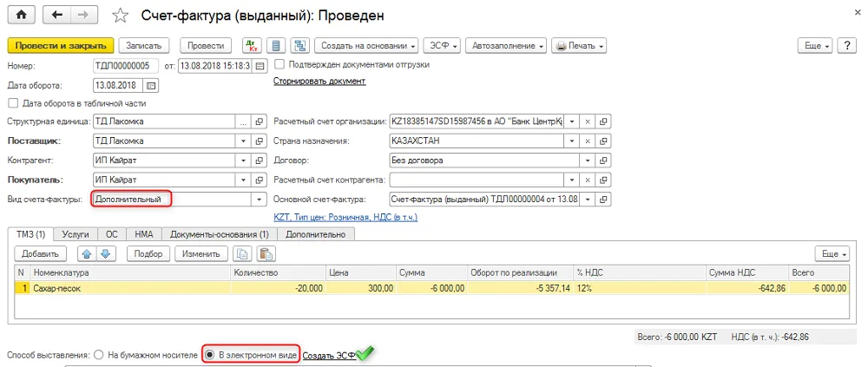Navigate back with the left arrow
Viewport: 868px width, 367px height.
pos(56,15)
